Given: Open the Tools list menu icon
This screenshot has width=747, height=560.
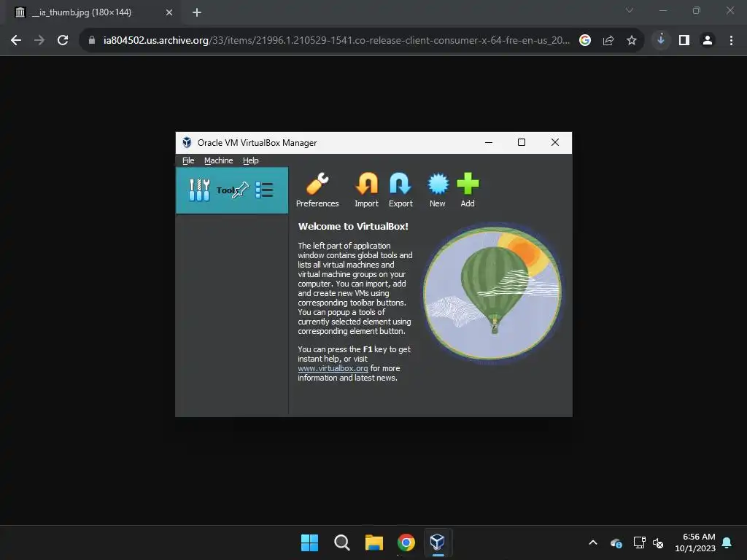Looking at the screenshot, I should pos(264,190).
